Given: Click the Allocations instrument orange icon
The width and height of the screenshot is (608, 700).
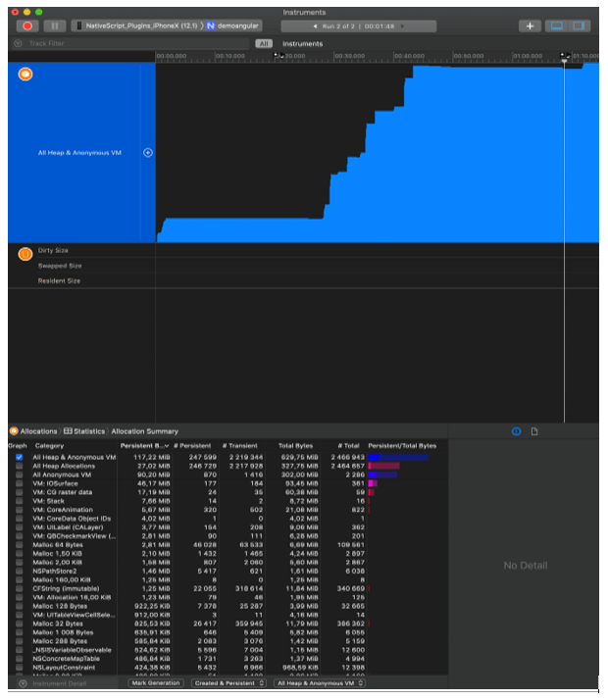Looking at the screenshot, I should (25, 74).
